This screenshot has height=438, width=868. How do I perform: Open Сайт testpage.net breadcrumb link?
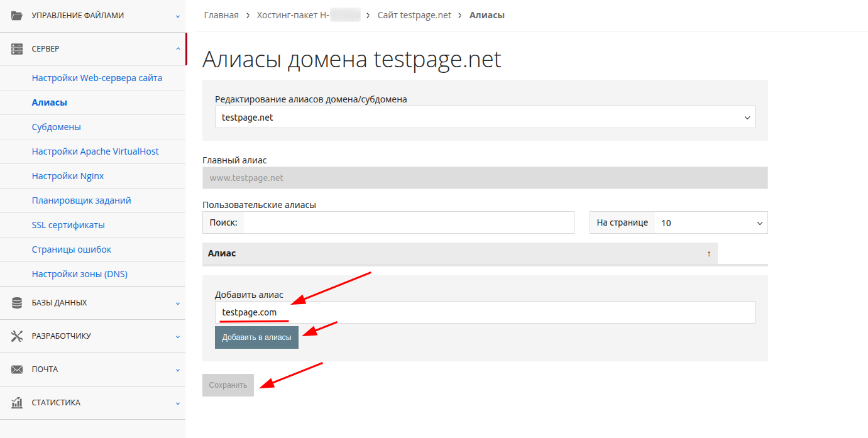(414, 15)
